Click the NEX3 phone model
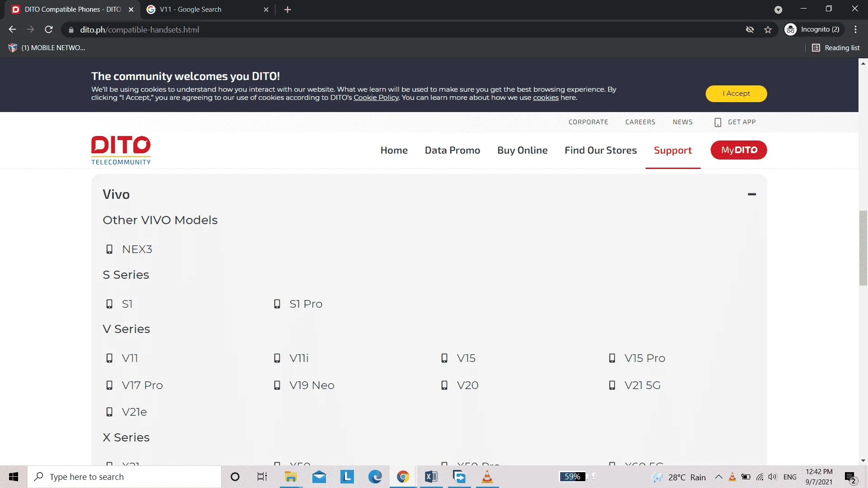The height and width of the screenshot is (488, 868). coord(137,249)
